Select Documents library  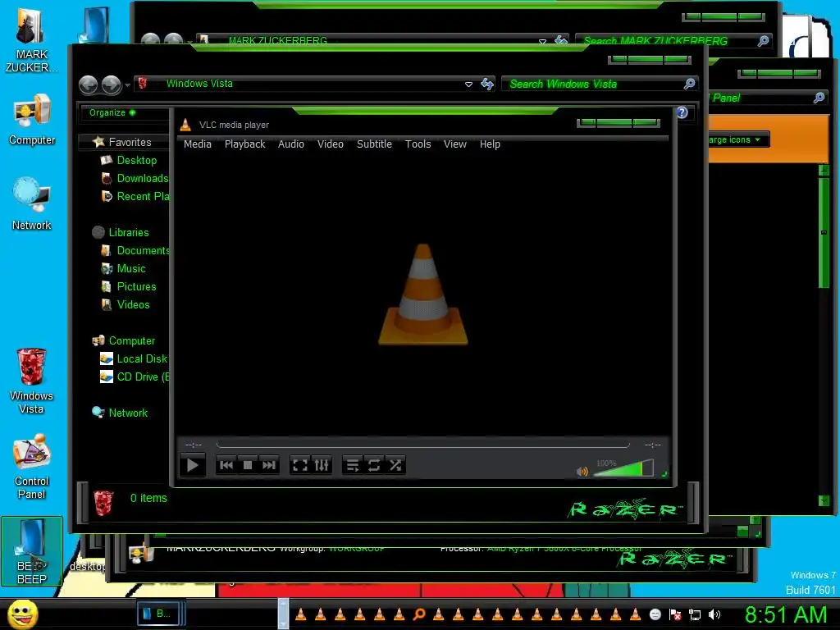coord(135,251)
